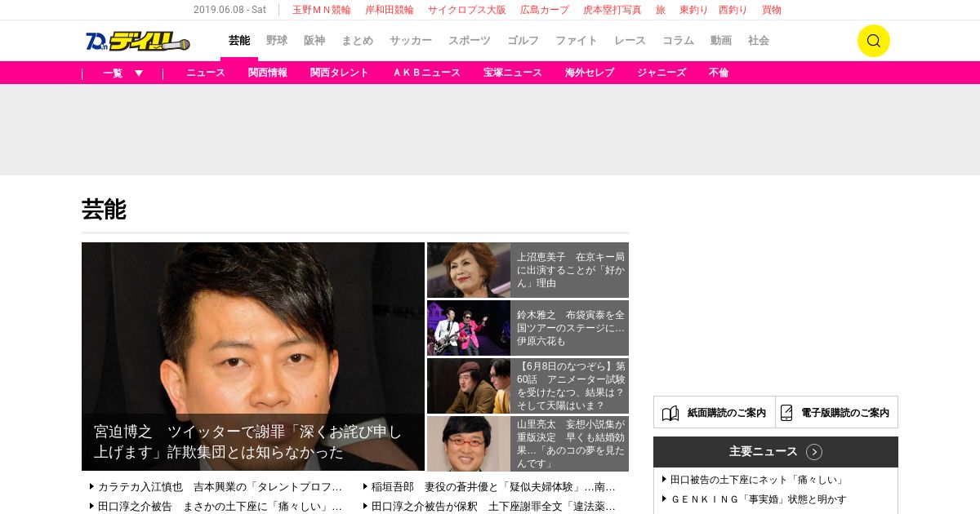Click the 東釣り link
This screenshot has width=980, height=514.
click(x=694, y=10)
